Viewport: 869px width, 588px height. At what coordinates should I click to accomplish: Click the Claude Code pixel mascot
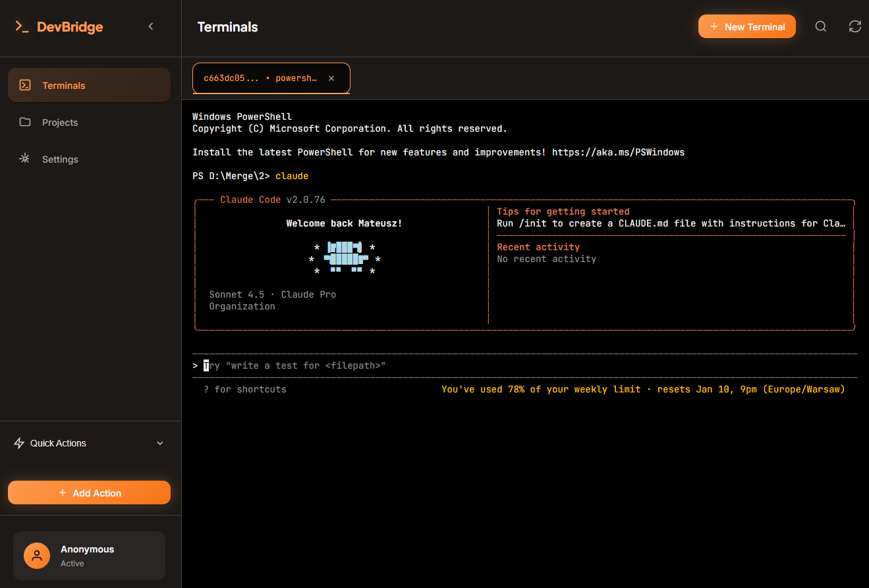click(x=345, y=258)
